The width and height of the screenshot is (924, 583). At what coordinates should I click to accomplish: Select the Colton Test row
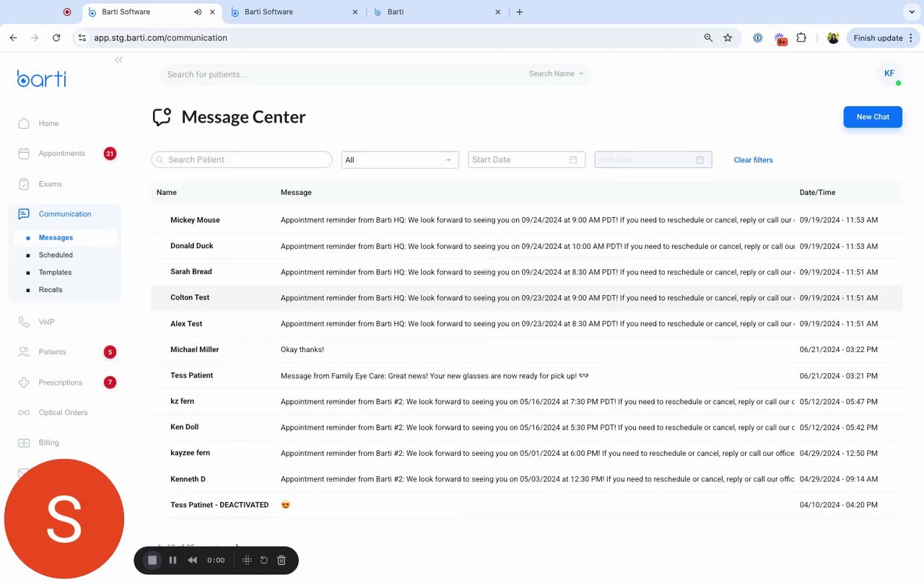[526, 298]
